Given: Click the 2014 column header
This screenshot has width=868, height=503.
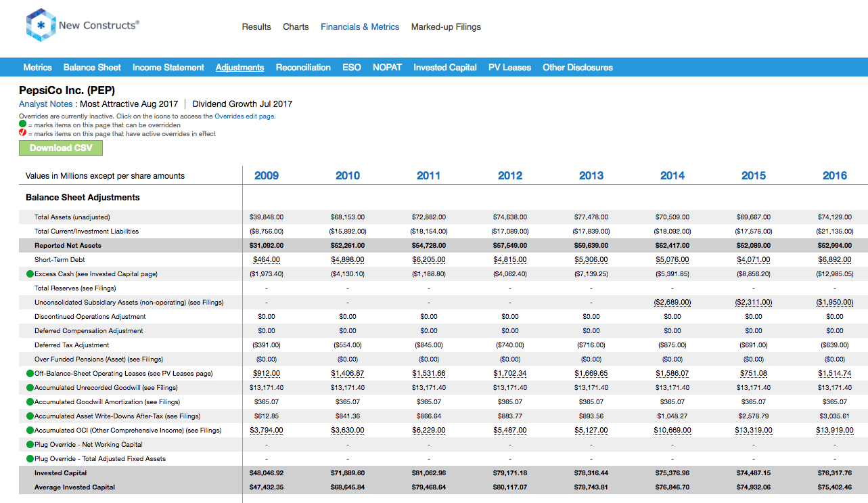Looking at the screenshot, I should point(672,176).
